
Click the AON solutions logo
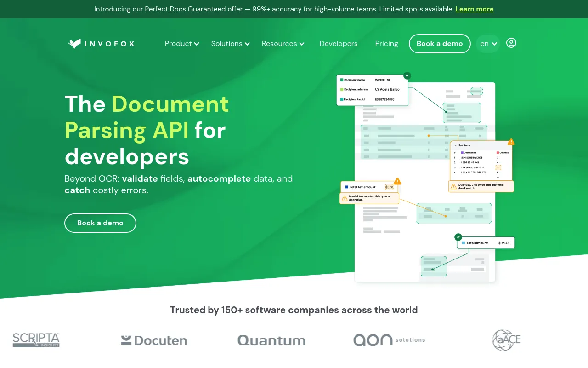click(x=389, y=340)
